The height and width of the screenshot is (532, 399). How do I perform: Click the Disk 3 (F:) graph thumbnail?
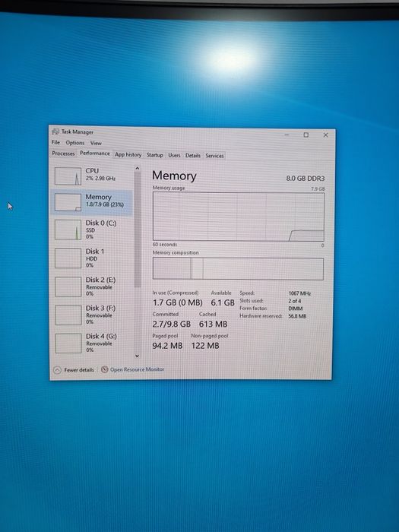68,315
